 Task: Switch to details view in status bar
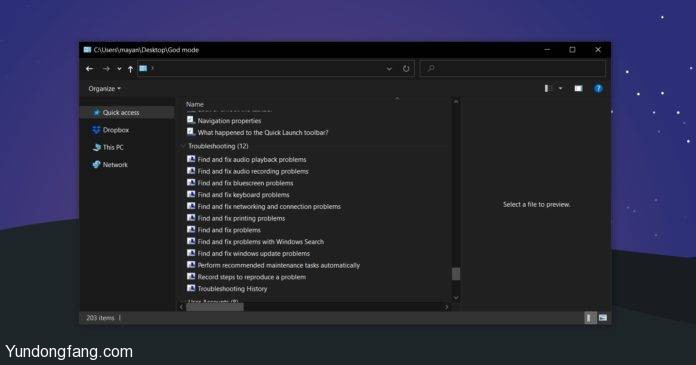(590, 317)
